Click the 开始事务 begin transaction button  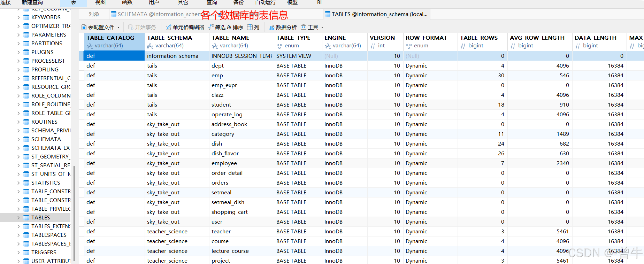[142, 27]
